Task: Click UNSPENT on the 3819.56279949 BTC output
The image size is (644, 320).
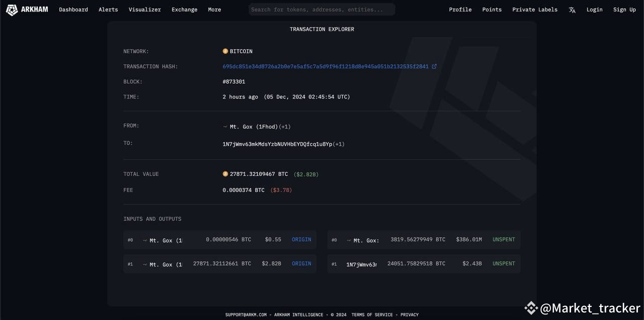Action: pos(504,240)
